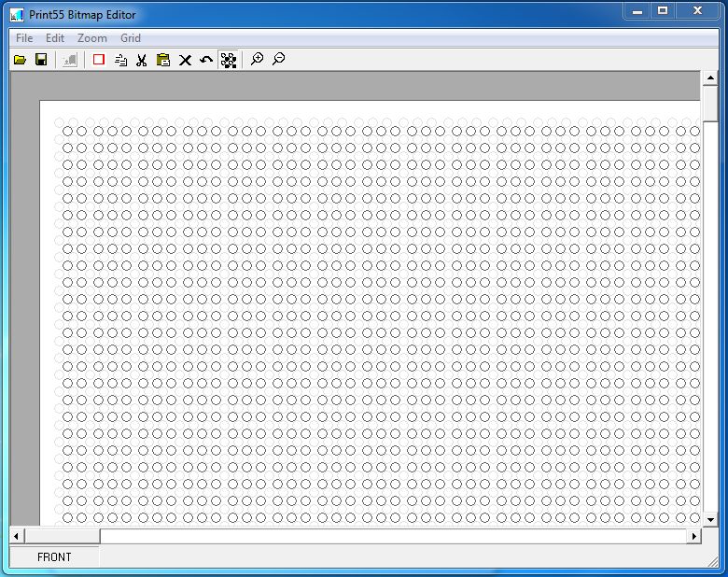Click the Delete X icon
The width and height of the screenshot is (728, 577).
pos(185,60)
